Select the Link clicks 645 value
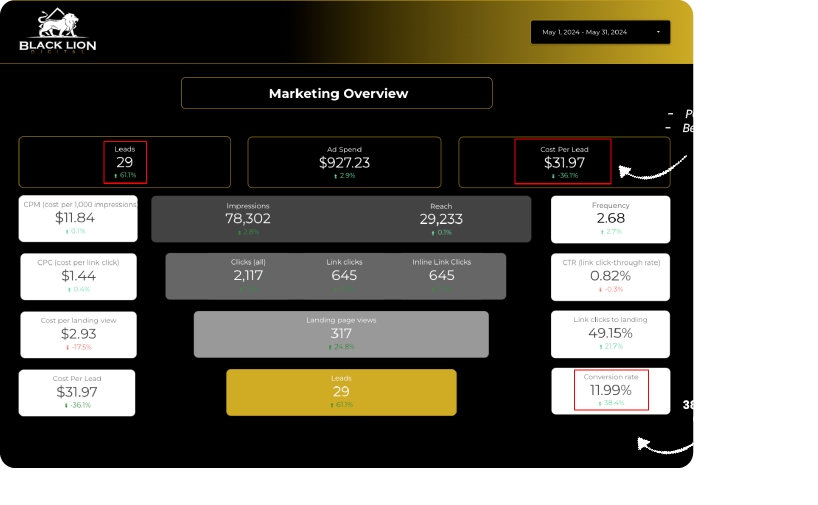This screenshot has height=505, width=818. coord(344,275)
